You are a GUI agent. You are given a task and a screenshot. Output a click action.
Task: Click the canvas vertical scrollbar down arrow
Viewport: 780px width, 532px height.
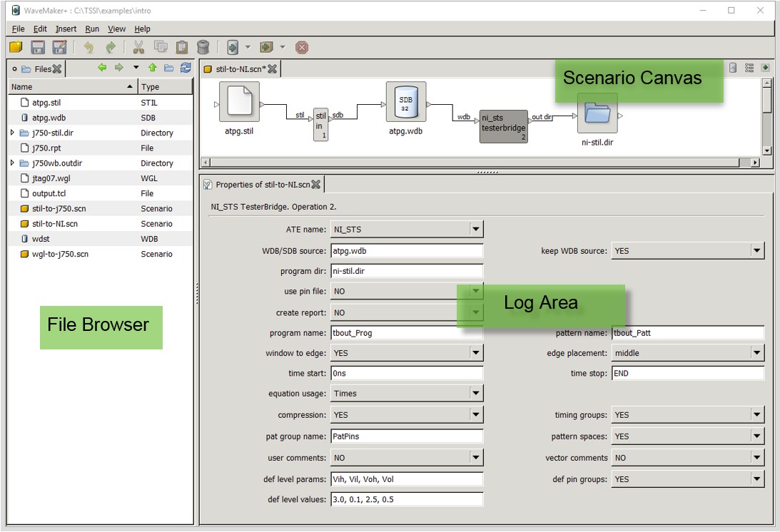pos(767,150)
